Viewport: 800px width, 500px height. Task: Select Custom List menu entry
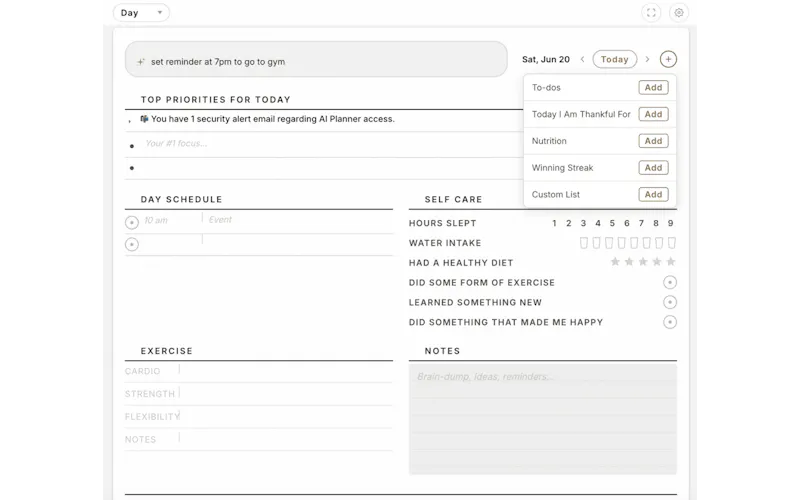point(556,194)
